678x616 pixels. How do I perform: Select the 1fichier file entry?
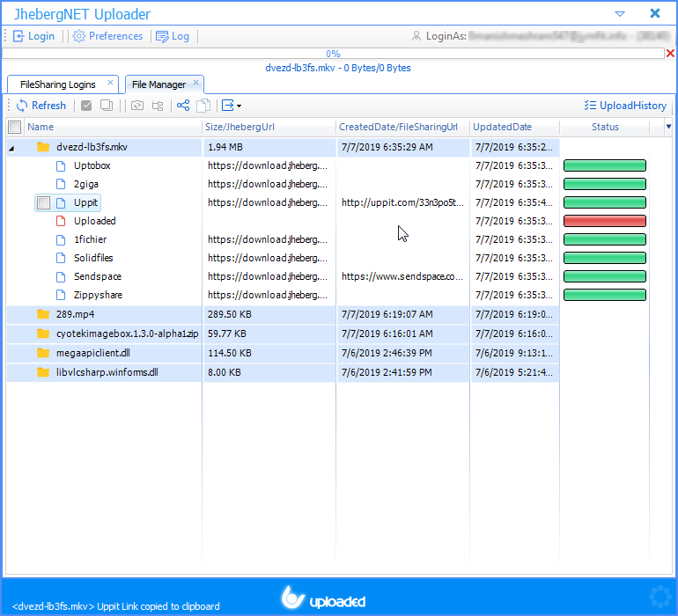tap(90, 239)
